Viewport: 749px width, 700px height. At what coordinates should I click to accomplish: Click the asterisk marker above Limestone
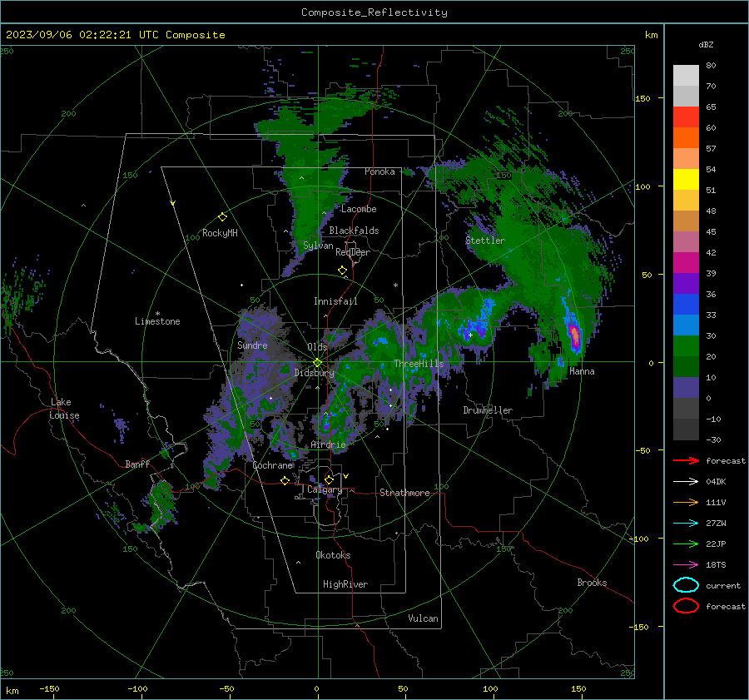[157, 314]
